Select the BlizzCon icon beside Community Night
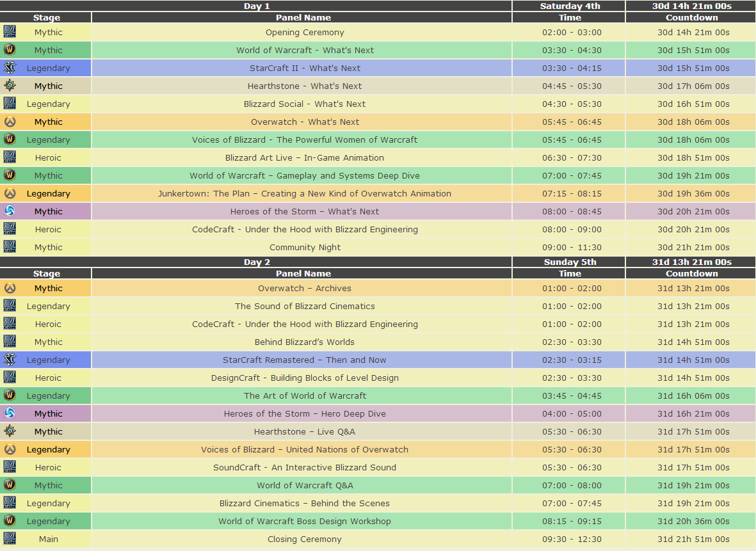756x551 pixels. coord(10,247)
